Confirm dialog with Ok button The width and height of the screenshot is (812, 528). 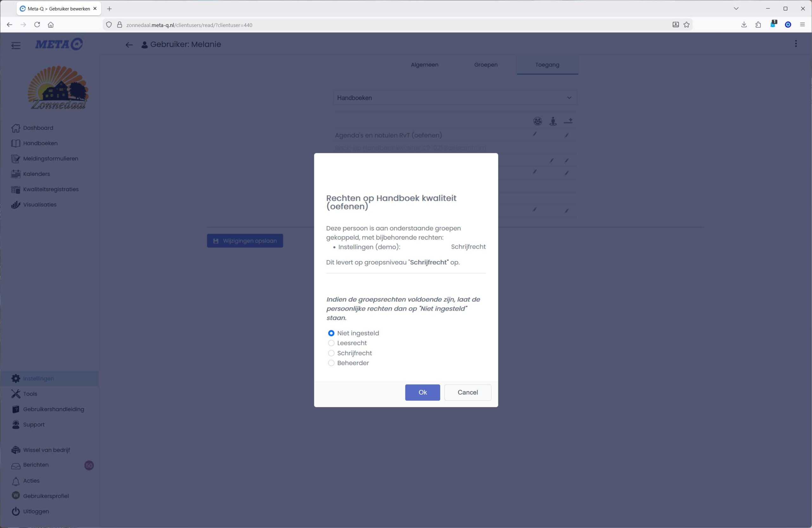422,393
